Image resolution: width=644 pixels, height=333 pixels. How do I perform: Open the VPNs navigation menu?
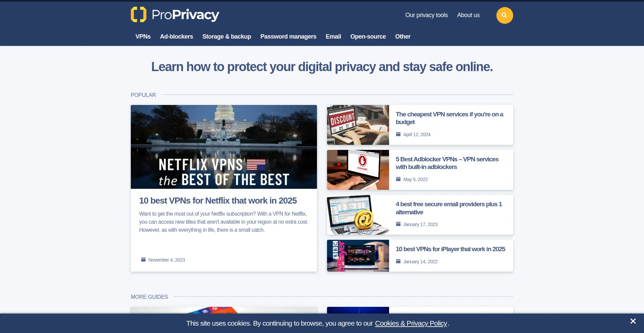pyautogui.click(x=143, y=37)
